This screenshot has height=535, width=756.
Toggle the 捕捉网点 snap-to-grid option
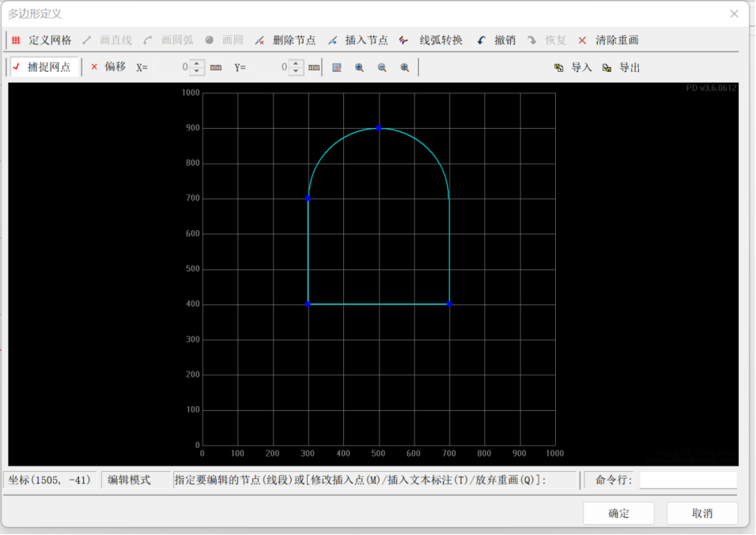click(x=42, y=67)
